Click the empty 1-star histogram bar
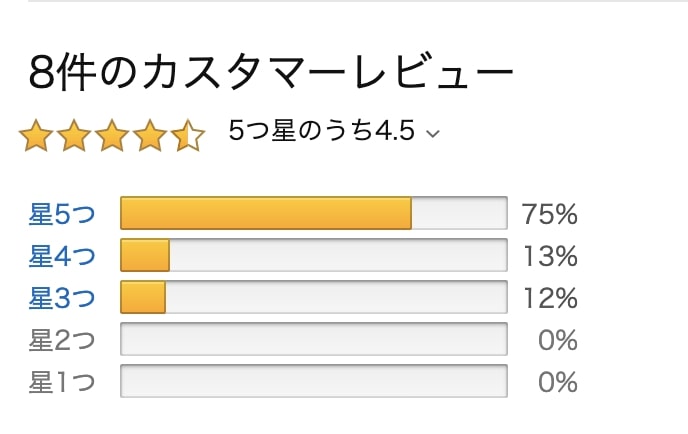 (314, 381)
